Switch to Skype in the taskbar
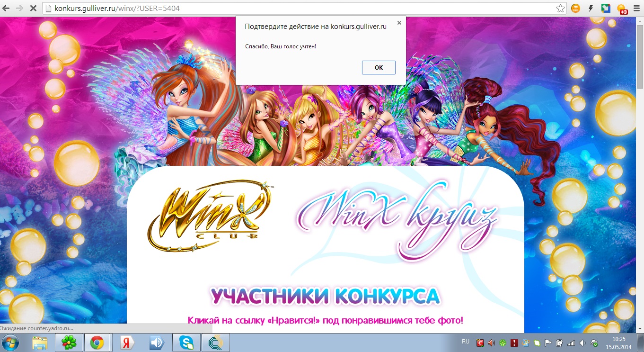The image size is (644, 352). pyautogui.click(x=186, y=343)
